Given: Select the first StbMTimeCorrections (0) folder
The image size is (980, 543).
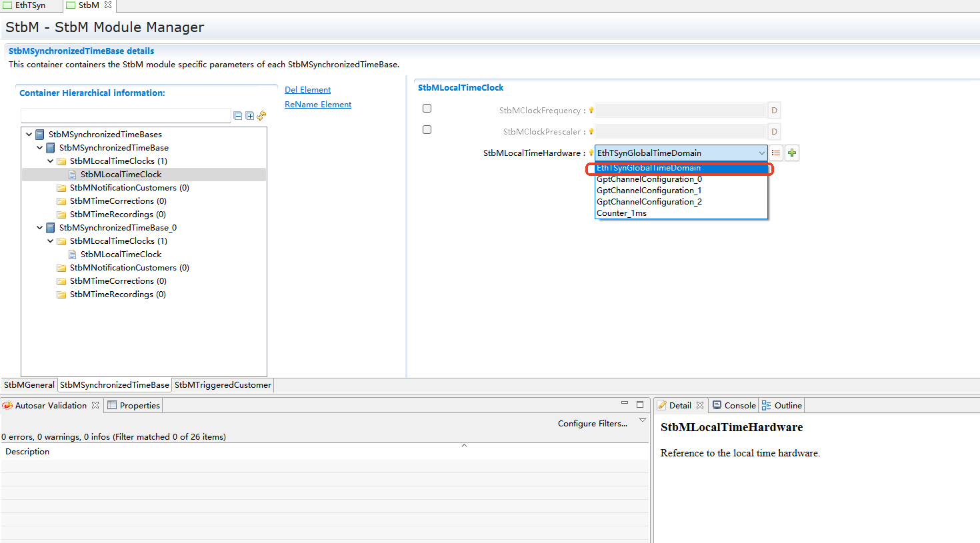Looking at the screenshot, I should click(x=117, y=201).
